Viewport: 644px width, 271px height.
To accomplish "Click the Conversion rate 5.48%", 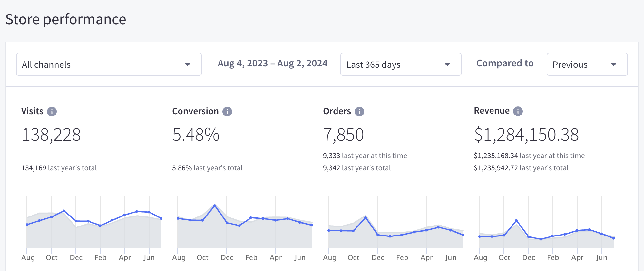I will pos(196,135).
